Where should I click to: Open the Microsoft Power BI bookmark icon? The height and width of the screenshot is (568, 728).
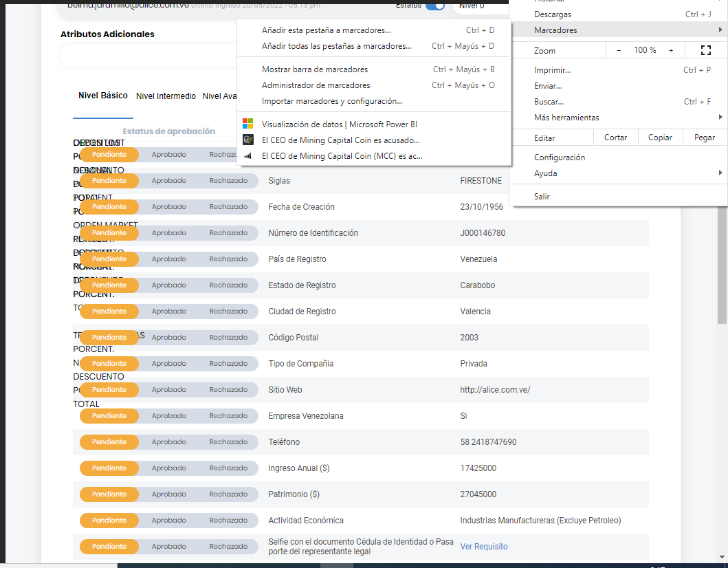point(248,124)
